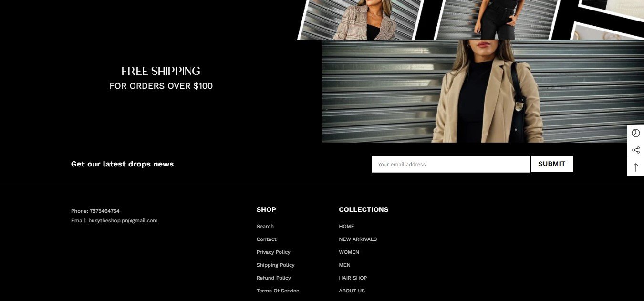Open the Terms Of Service link

point(278,291)
